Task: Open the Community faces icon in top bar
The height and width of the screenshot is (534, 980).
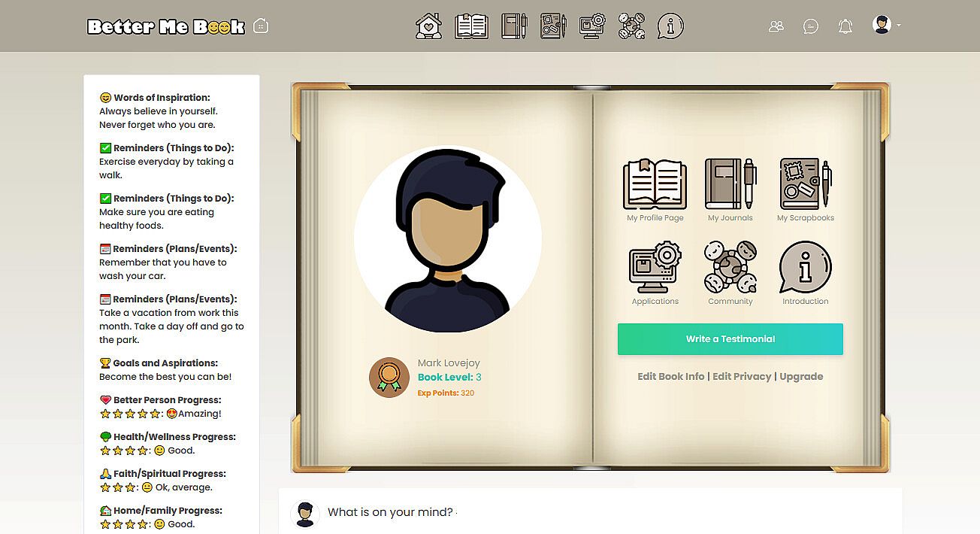Action: click(x=631, y=26)
